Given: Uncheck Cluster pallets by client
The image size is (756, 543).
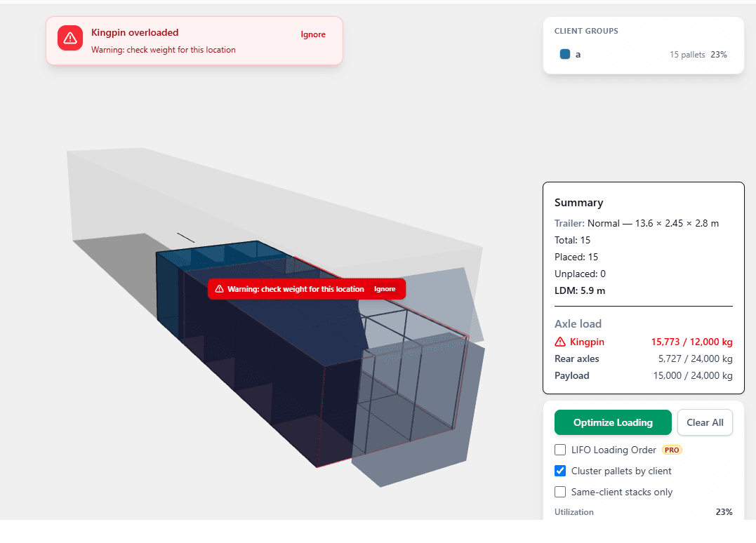Looking at the screenshot, I should click(560, 471).
